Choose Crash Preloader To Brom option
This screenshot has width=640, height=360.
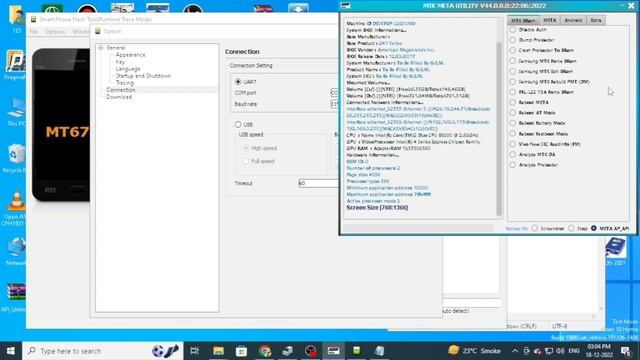[x=513, y=50]
